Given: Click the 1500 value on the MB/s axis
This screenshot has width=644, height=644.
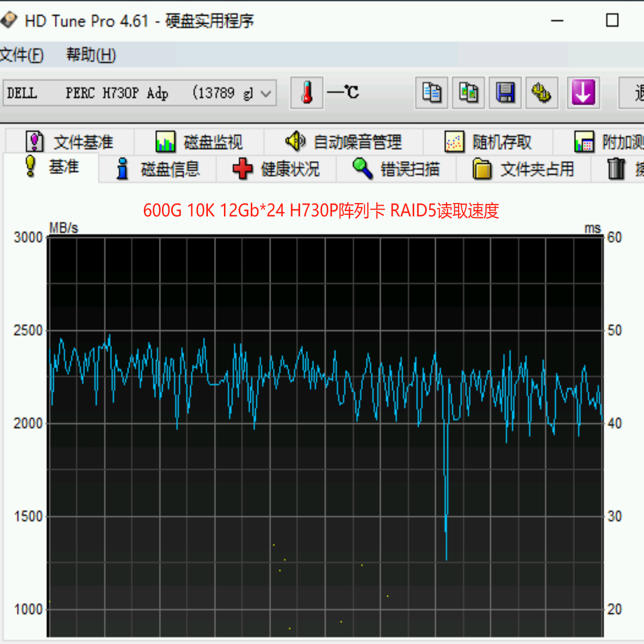Looking at the screenshot, I should click(28, 517).
